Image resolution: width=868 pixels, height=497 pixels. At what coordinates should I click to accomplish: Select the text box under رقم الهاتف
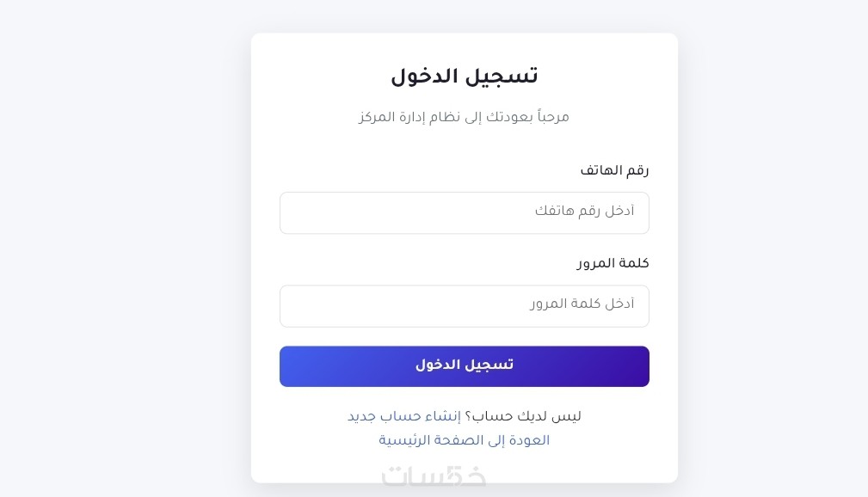464,212
